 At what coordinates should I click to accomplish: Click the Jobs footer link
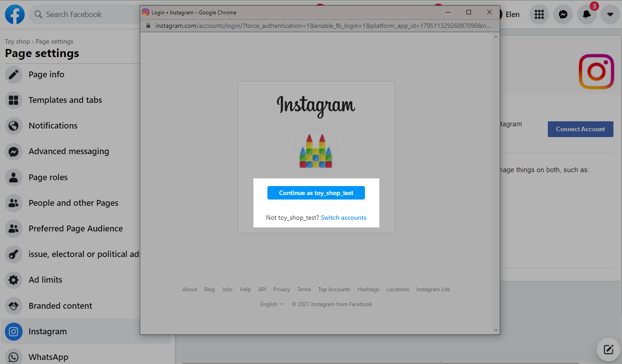(227, 289)
